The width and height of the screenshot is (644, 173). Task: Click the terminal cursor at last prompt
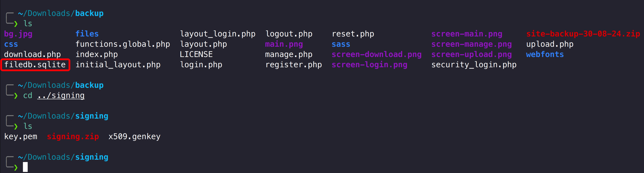click(25, 167)
